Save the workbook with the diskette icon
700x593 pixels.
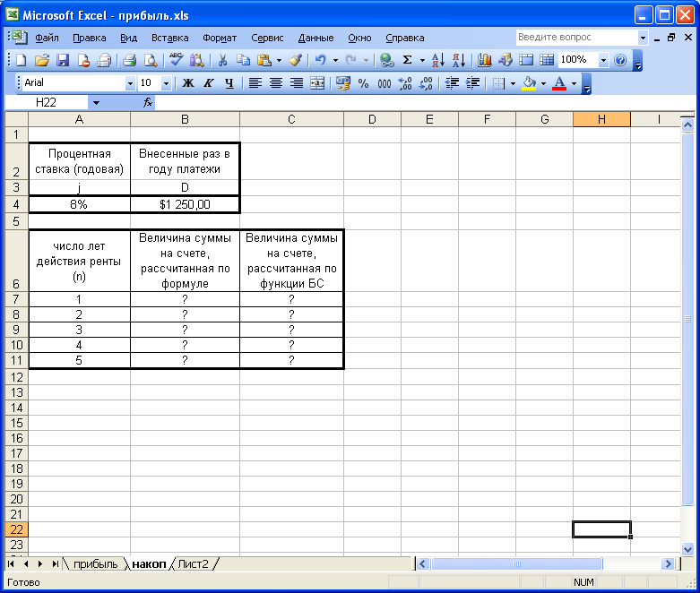(x=63, y=60)
